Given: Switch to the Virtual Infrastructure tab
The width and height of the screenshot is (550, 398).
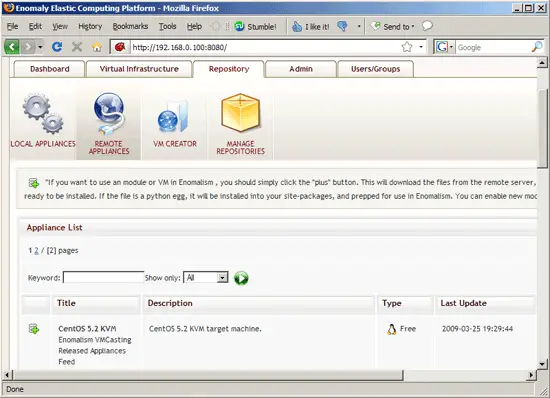Looking at the screenshot, I should [139, 69].
